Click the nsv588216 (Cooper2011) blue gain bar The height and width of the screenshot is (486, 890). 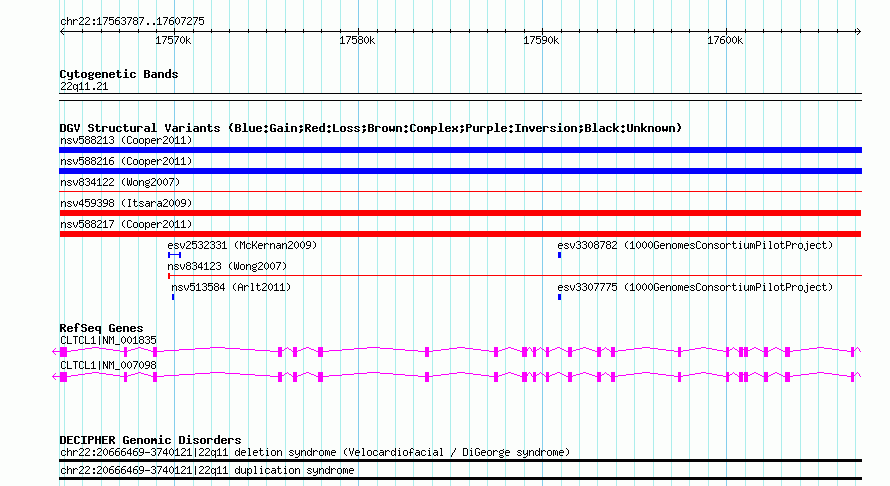click(x=460, y=171)
